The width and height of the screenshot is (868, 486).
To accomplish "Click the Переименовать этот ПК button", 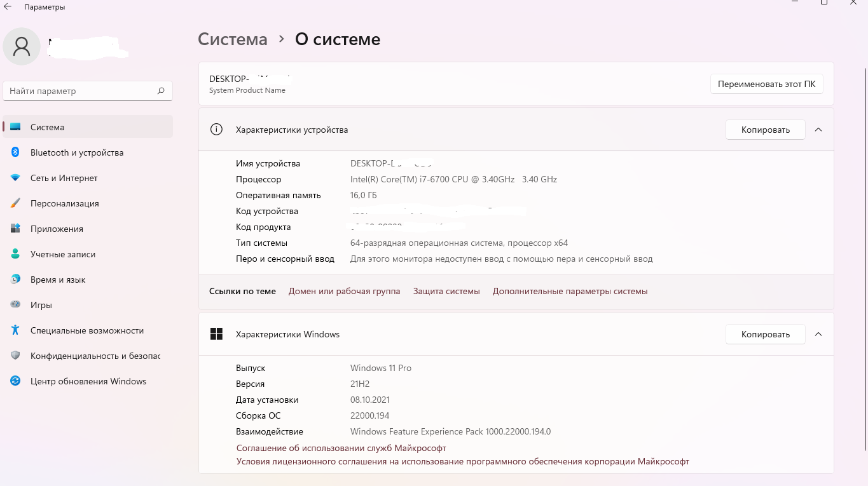I will (x=766, y=84).
